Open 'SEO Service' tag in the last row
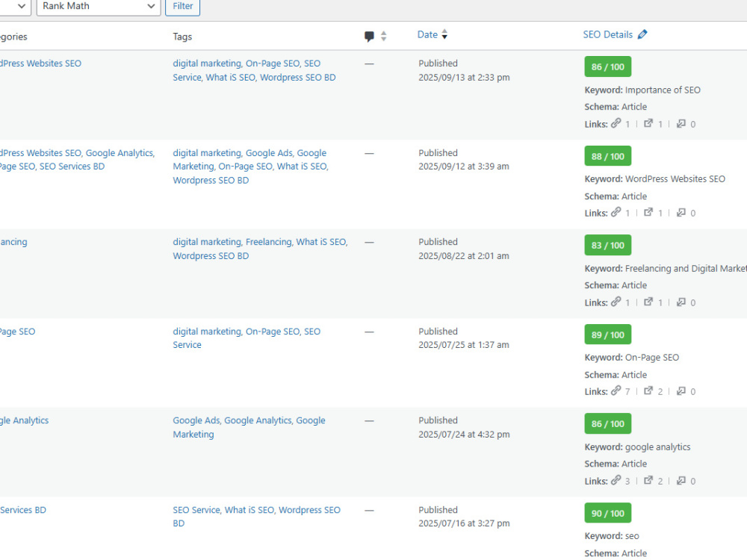This screenshot has height=560, width=747. tap(196, 510)
